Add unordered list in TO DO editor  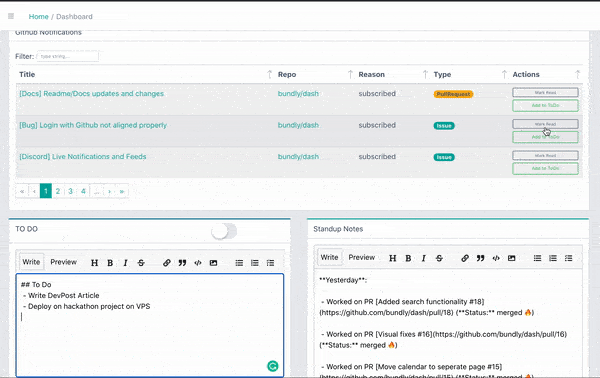[x=239, y=263]
